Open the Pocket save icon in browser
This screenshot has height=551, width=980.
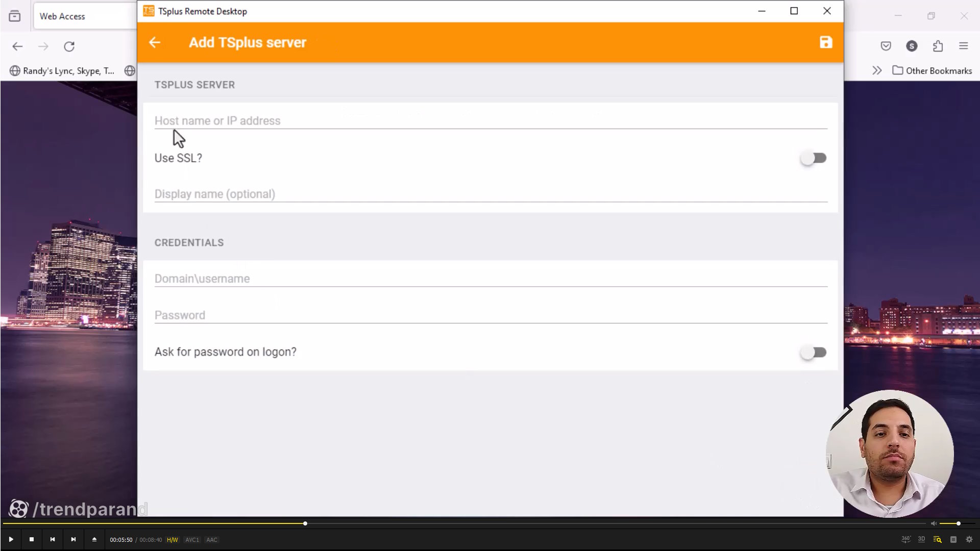click(x=886, y=46)
